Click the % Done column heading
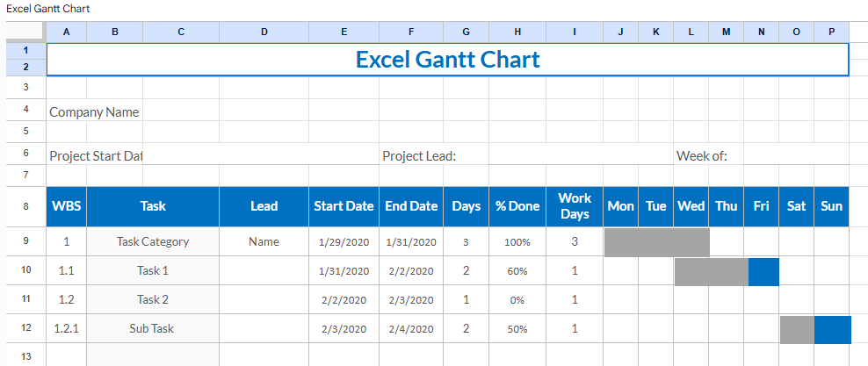The height and width of the screenshot is (366, 868). (517, 206)
